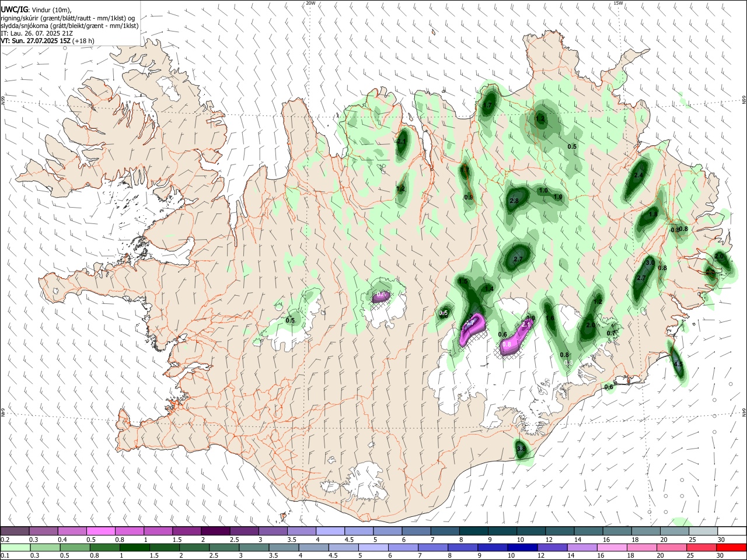Click the 4.5 value on the southeast coast
The width and height of the screenshot is (747, 560).
click(x=678, y=364)
